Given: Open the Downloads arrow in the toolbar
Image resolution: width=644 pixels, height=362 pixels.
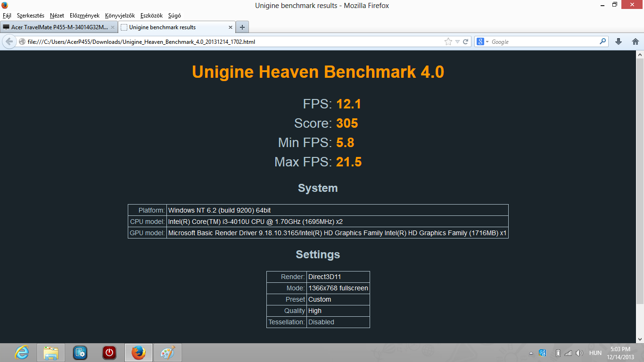Looking at the screenshot, I should (619, 41).
